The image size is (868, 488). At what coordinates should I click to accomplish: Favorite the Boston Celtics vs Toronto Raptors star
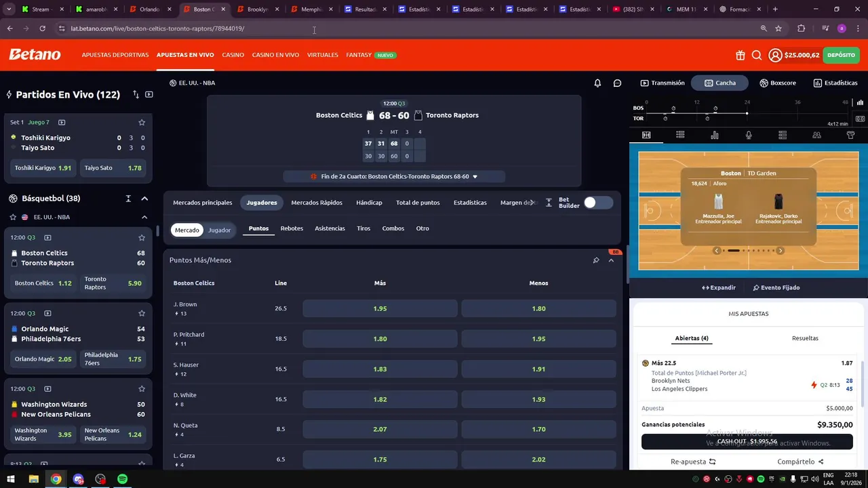tap(142, 238)
